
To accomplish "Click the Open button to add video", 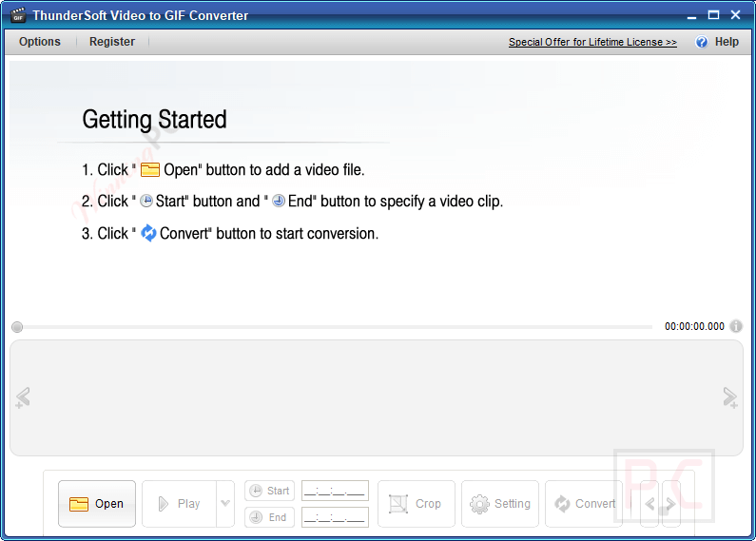I will pyautogui.click(x=97, y=504).
